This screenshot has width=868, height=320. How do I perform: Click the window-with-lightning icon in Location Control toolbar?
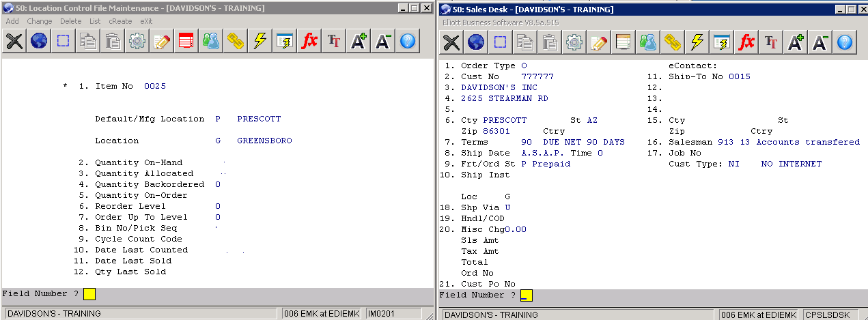point(284,41)
